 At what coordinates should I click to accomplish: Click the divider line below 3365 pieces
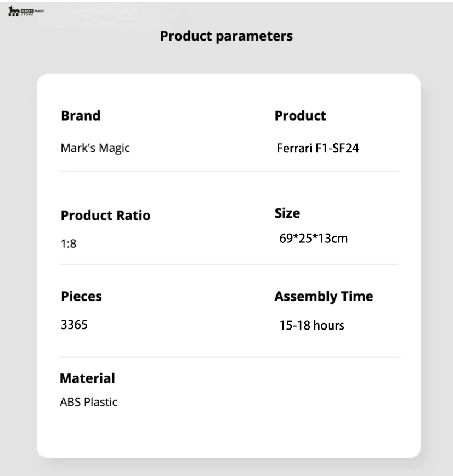tap(229, 358)
